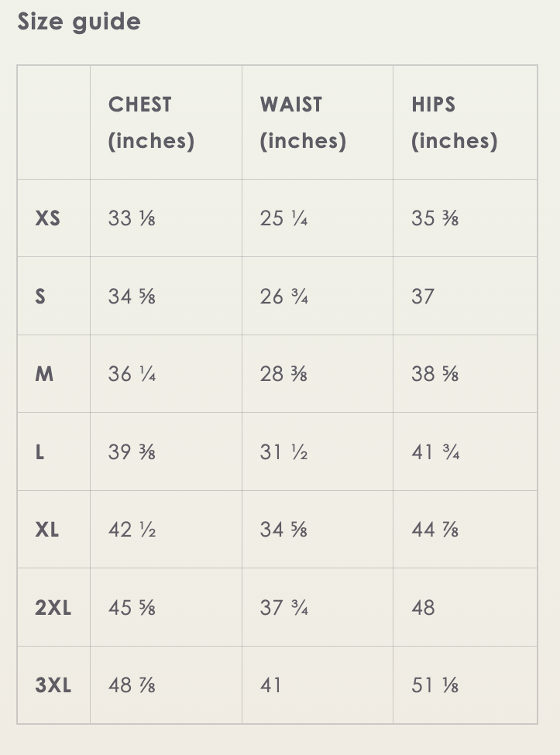Click XL chest value 42 ½
560x755 pixels.
click(132, 530)
